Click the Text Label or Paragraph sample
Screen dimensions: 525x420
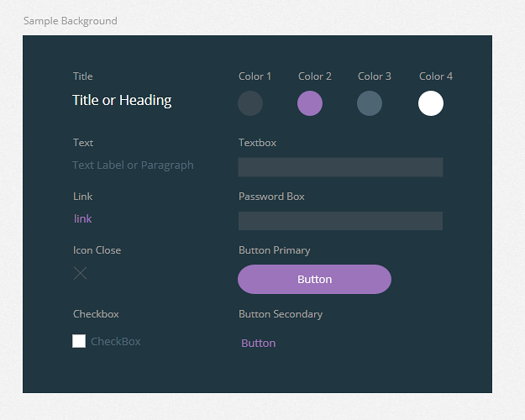(x=133, y=165)
